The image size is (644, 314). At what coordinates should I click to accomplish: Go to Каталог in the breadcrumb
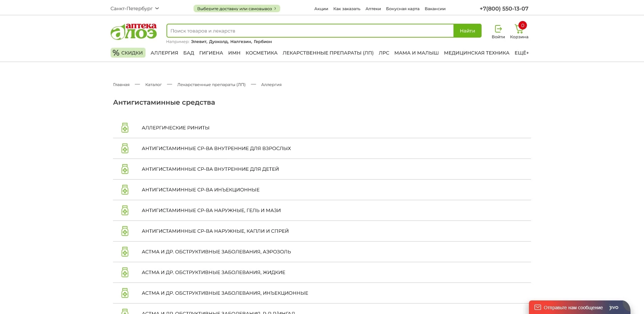[153, 85]
